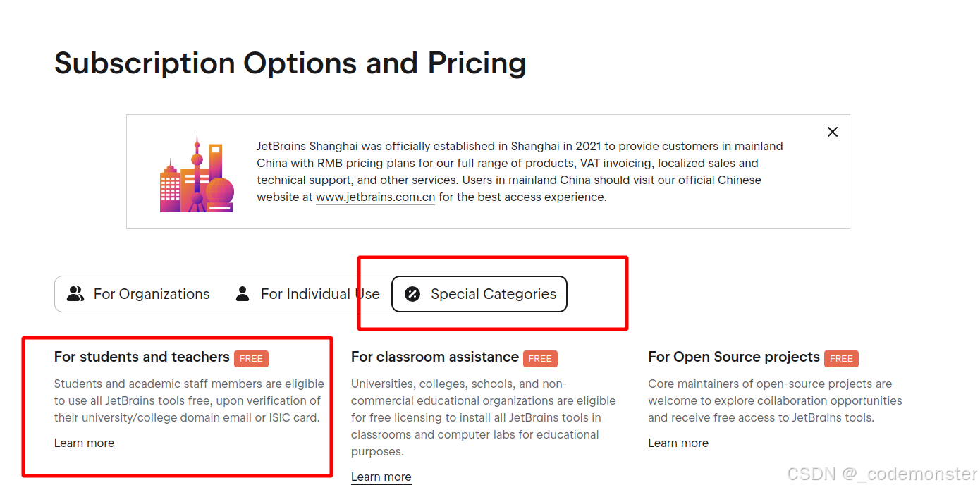Open the www.jetbrains.com.cn link
The height and width of the screenshot is (490, 980).
tap(375, 197)
